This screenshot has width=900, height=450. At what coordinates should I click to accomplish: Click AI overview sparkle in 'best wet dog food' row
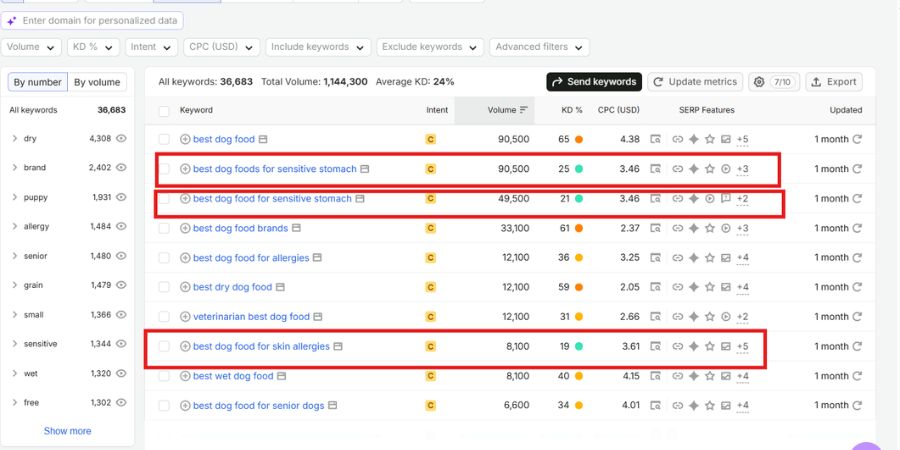[693, 376]
